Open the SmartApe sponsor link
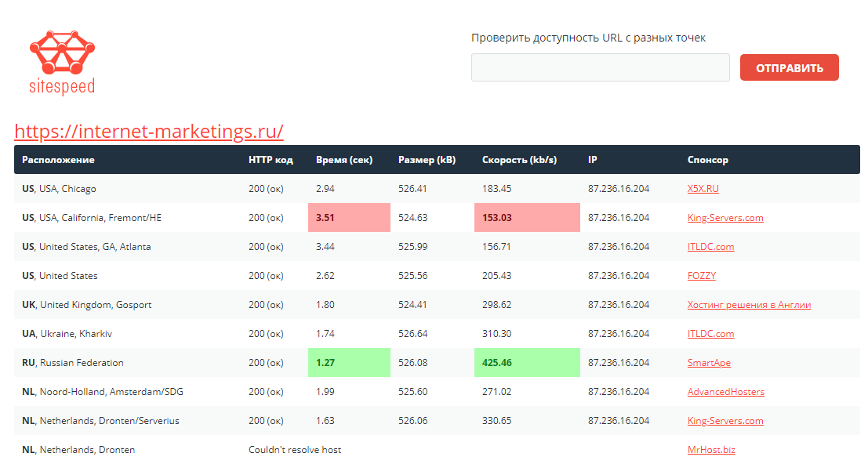 click(x=709, y=363)
